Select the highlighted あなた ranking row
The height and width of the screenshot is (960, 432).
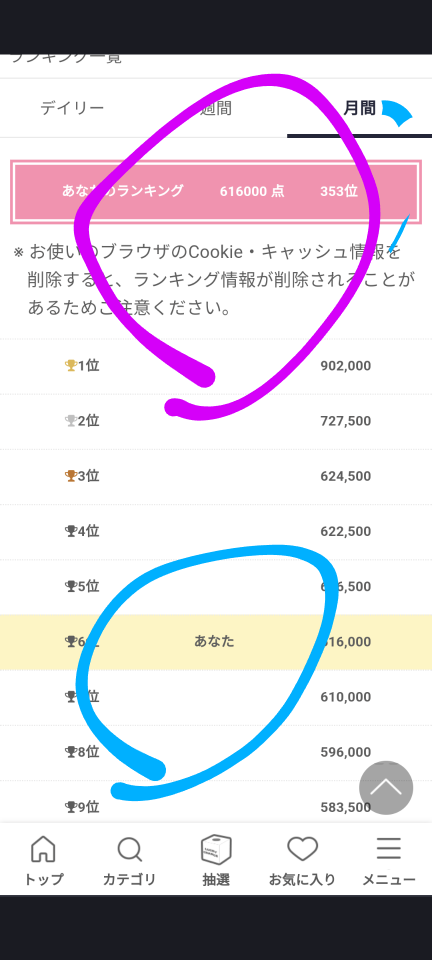click(x=216, y=642)
